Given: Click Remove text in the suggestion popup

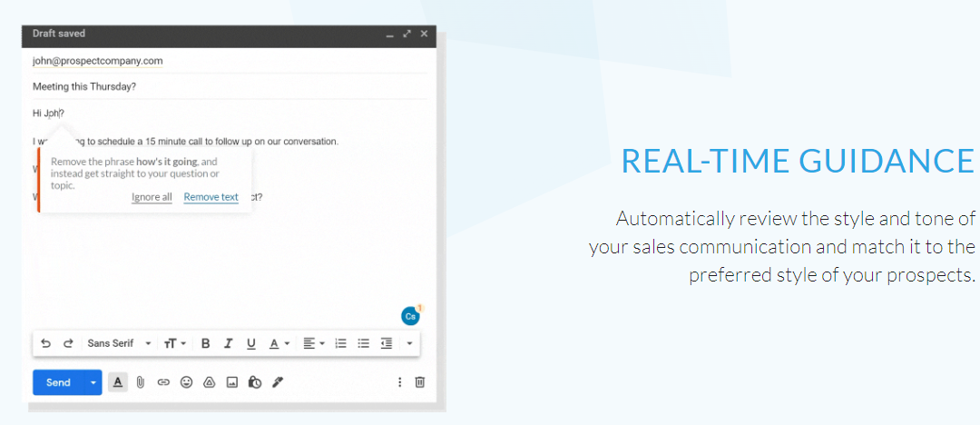Looking at the screenshot, I should pos(211,197).
